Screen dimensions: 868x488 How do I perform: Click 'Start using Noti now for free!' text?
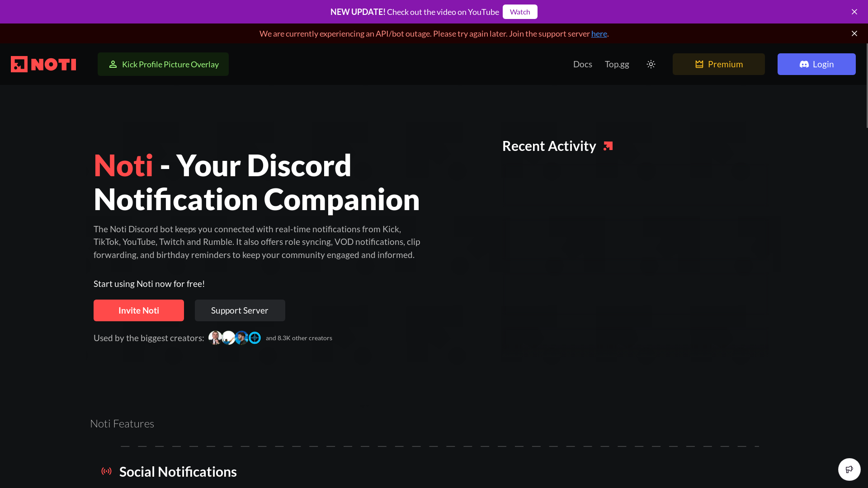click(x=149, y=284)
